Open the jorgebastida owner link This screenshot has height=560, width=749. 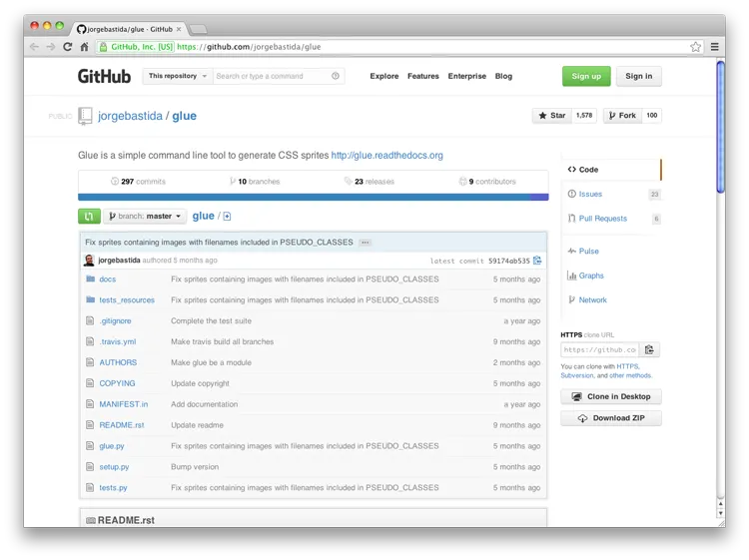(130, 116)
